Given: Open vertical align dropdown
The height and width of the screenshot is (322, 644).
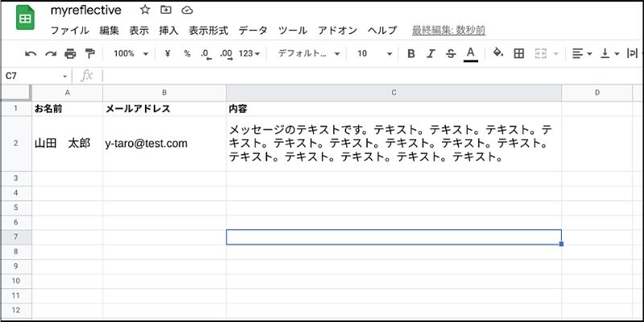Looking at the screenshot, I should (x=609, y=53).
